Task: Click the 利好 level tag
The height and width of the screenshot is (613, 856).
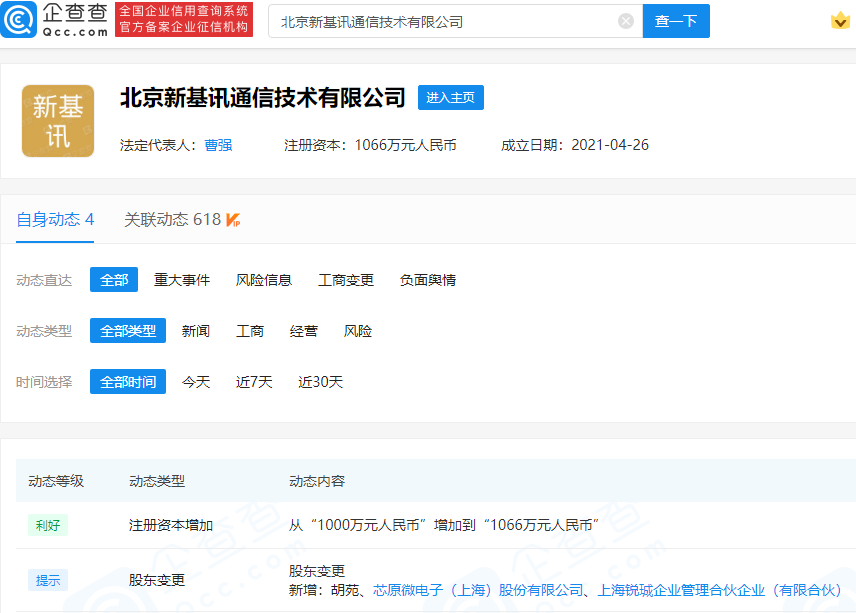Action: coord(48,525)
